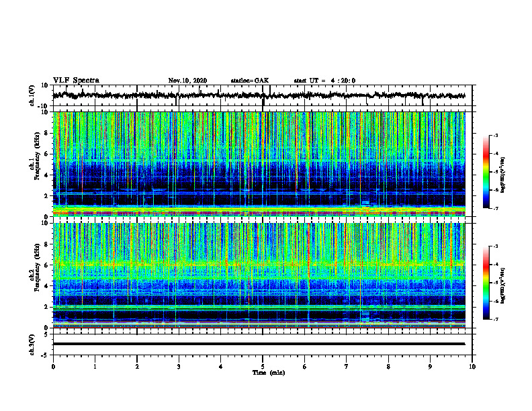532x411 pixels.
Task: Click the ch.2 frequency tick label "2"
Action: tap(46, 307)
